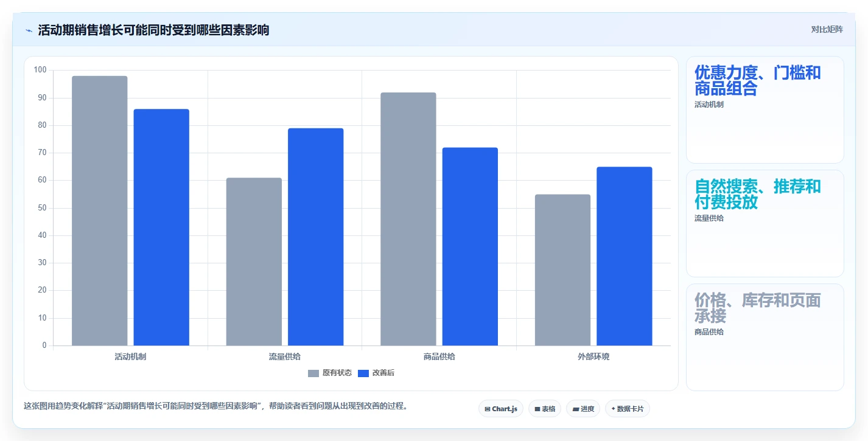Click the gray 流量供给 bar

click(x=254, y=262)
